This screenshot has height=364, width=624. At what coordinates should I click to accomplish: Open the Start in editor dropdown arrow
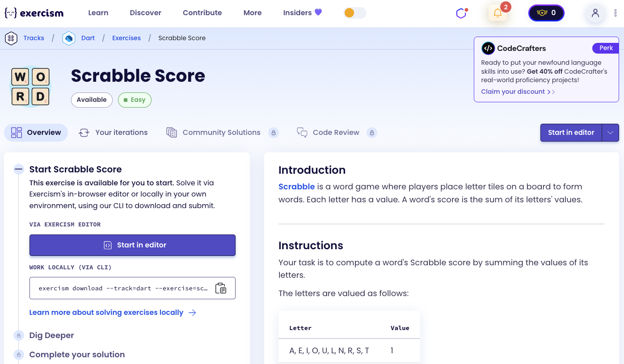[x=611, y=132]
